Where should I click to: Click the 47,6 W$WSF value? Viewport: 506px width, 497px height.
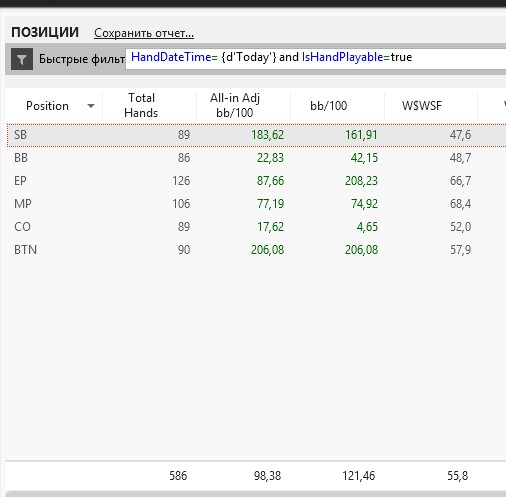click(x=461, y=135)
